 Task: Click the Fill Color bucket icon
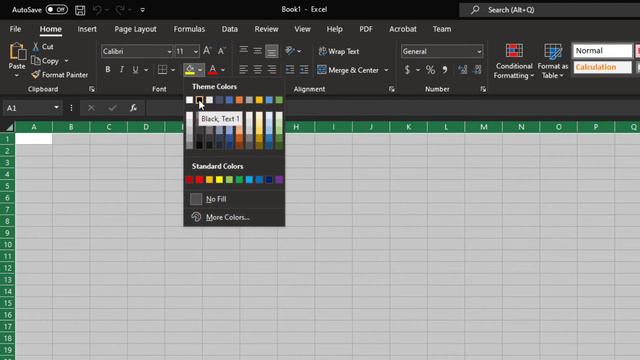(190, 70)
